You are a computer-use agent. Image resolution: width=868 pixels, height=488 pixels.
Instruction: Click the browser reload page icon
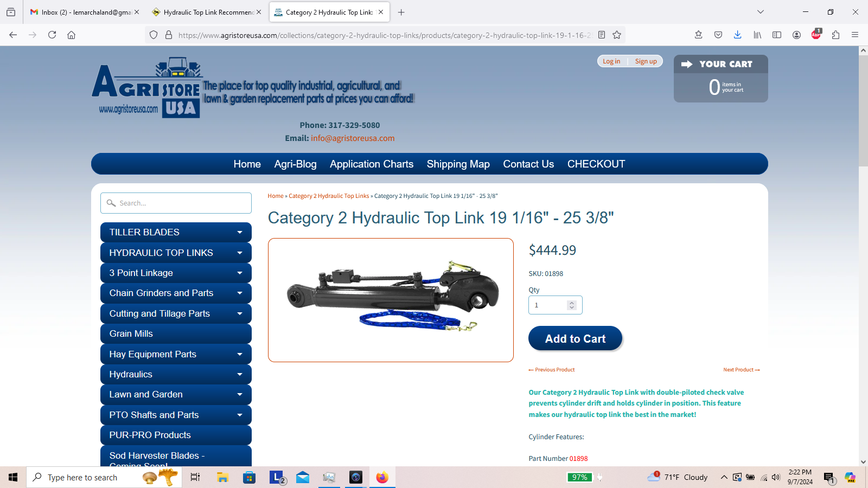pos(52,35)
